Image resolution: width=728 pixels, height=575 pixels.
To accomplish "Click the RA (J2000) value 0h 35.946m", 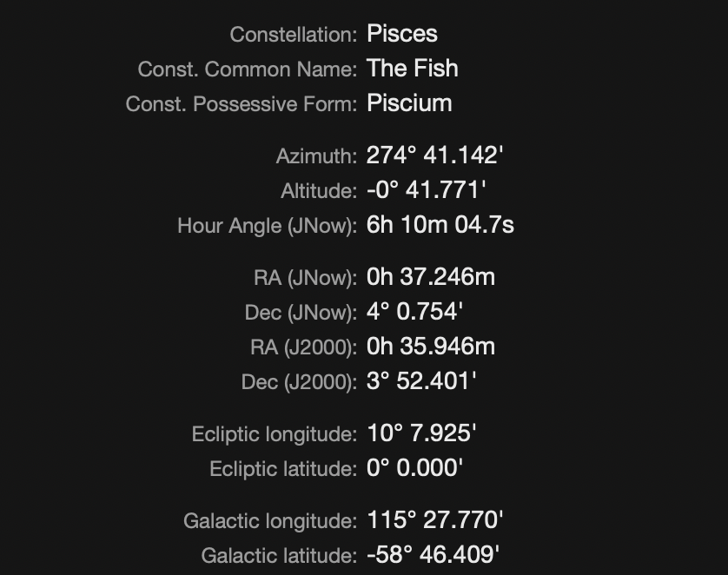I will [430, 347].
